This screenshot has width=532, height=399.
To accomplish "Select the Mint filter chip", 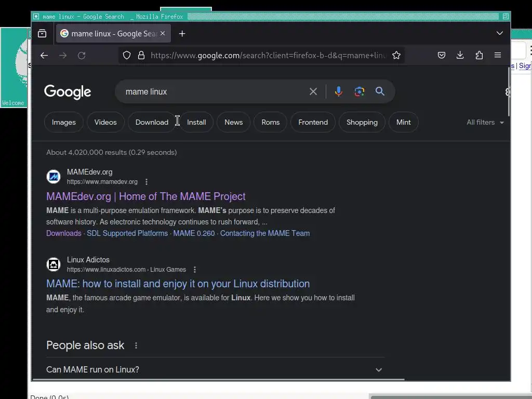I will (x=403, y=122).
